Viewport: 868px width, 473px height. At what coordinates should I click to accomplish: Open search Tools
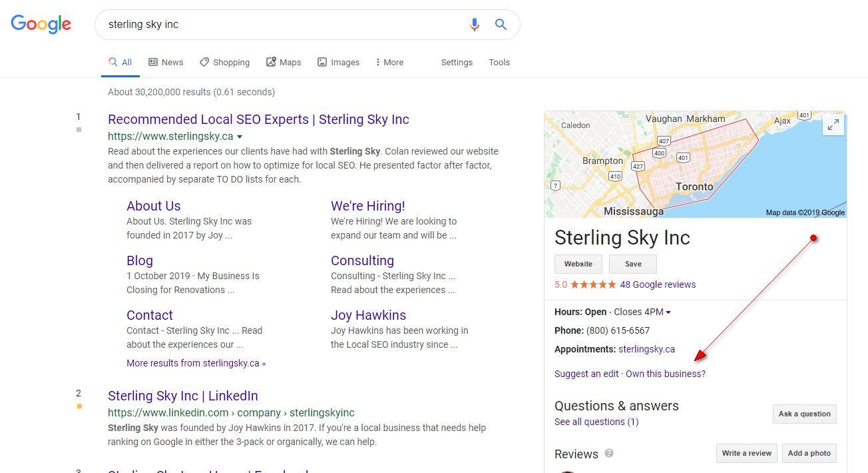tap(499, 63)
